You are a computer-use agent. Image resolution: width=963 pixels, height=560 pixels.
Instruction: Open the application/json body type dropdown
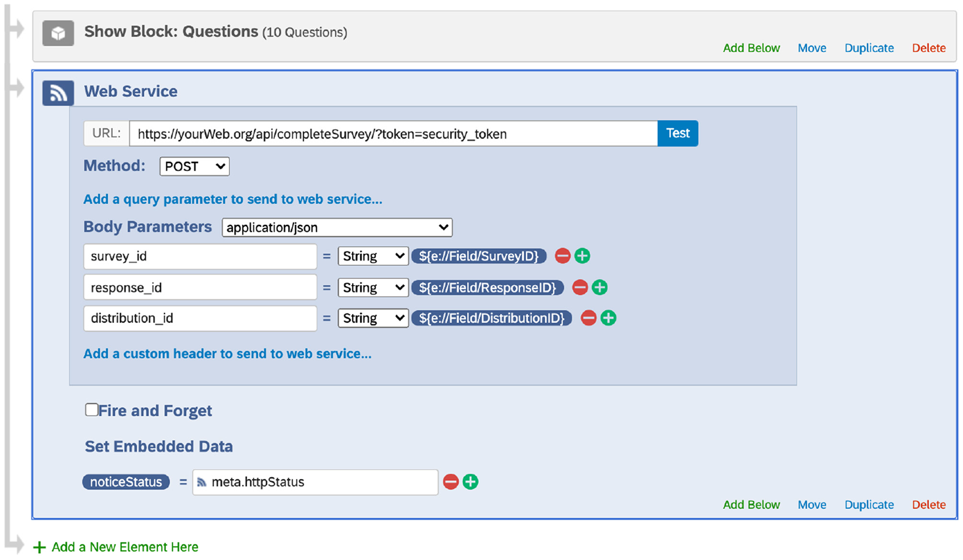point(337,228)
